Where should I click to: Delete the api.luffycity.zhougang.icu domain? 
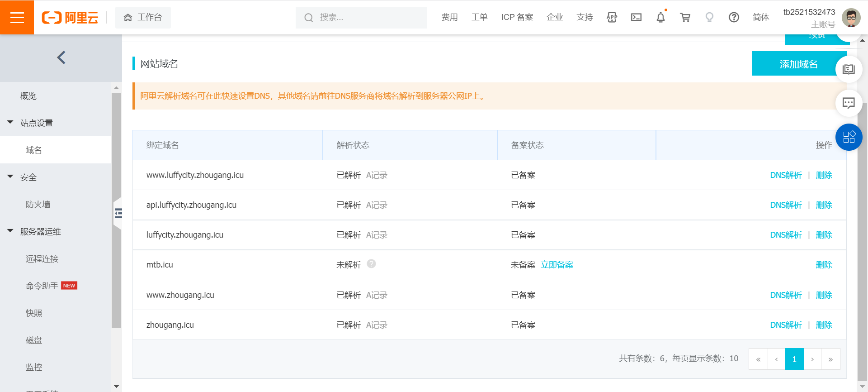(824, 205)
